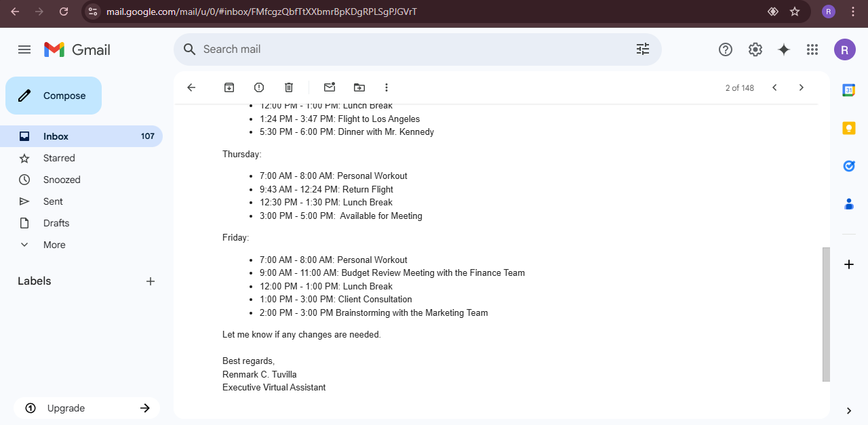The height and width of the screenshot is (425, 868).
Task: Show search options filter icon
Action: [643, 49]
